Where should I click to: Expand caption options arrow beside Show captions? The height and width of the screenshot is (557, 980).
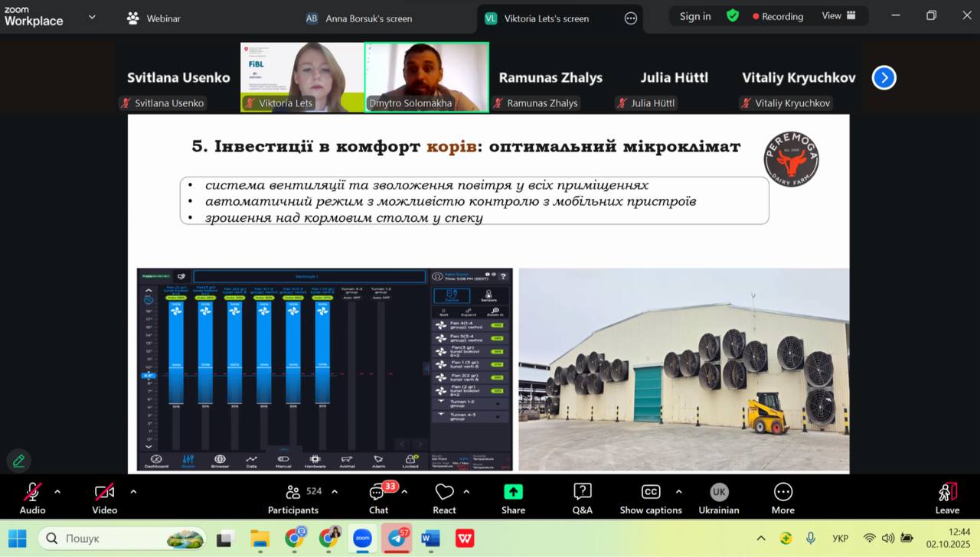tap(678, 492)
